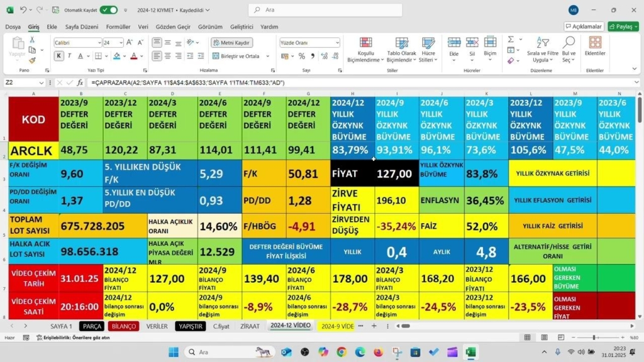Image resolution: width=644 pixels, height=362 pixels.
Task: Click the zoom slider in the status bar
Action: coord(597,337)
